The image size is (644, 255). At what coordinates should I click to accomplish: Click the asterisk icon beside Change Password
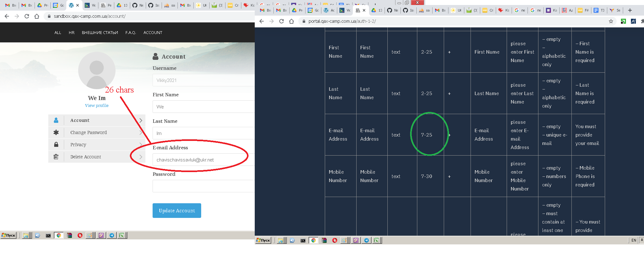tap(56, 132)
